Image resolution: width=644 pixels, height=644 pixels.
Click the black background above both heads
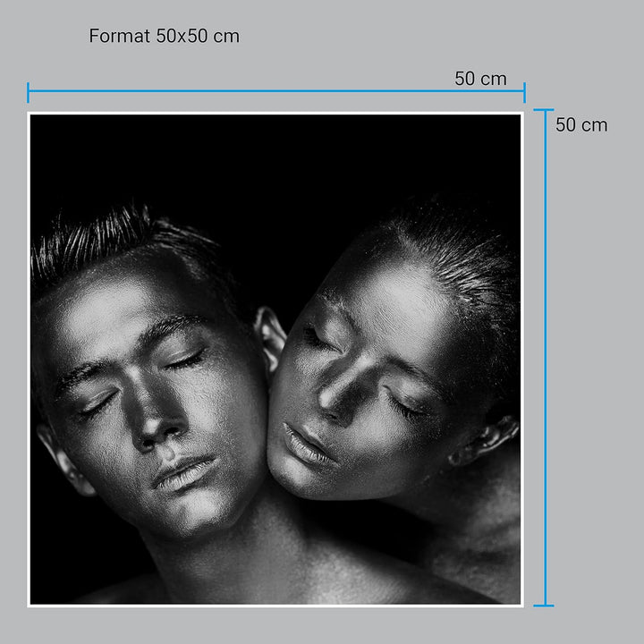click(x=268, y=161)
